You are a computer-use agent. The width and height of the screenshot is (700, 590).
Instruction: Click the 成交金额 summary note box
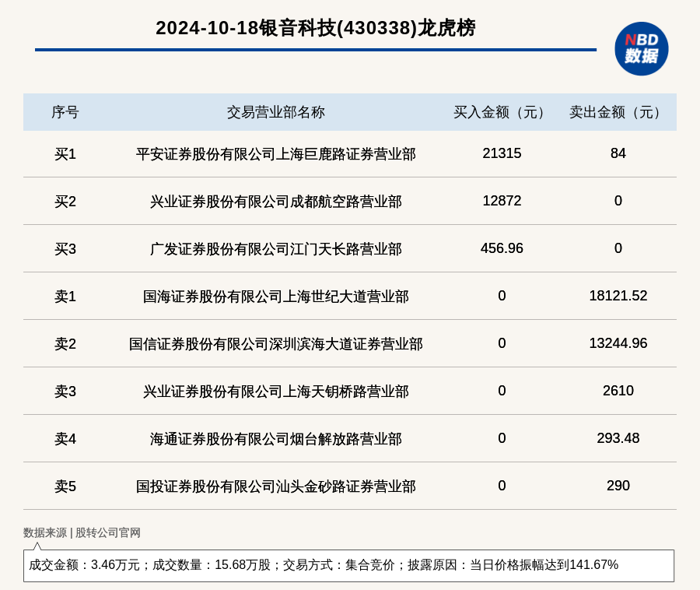coord(348,565)
